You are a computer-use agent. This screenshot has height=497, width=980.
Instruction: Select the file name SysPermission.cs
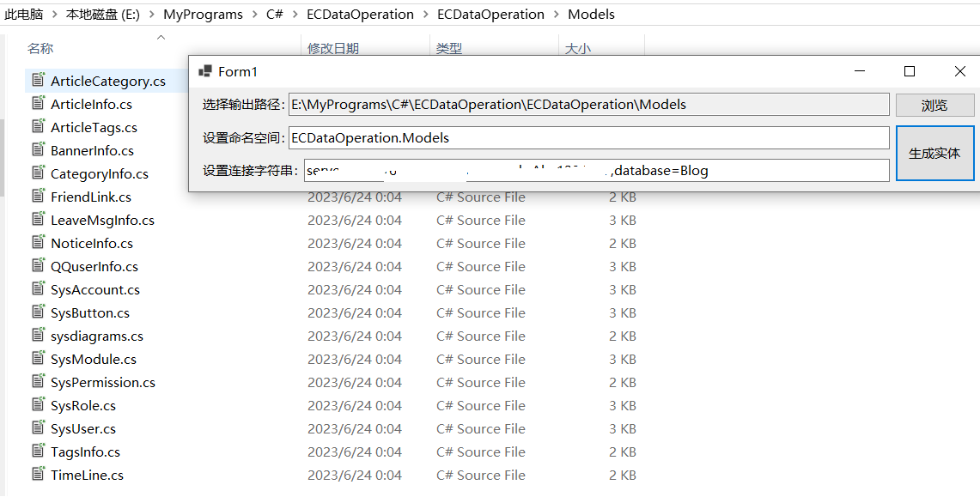102,382
